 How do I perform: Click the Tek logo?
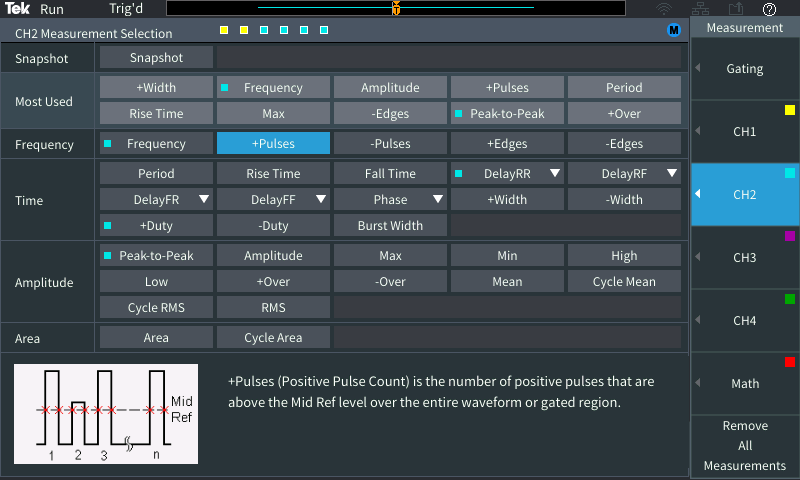click(x=18, y=9)
